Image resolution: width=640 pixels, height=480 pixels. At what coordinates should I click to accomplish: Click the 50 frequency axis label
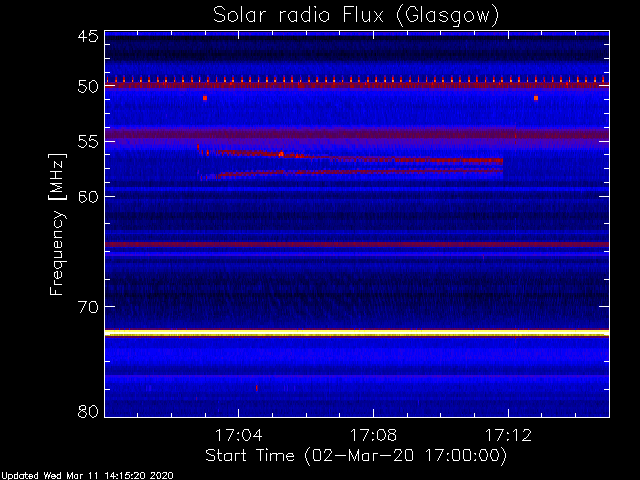click(88, 87)
